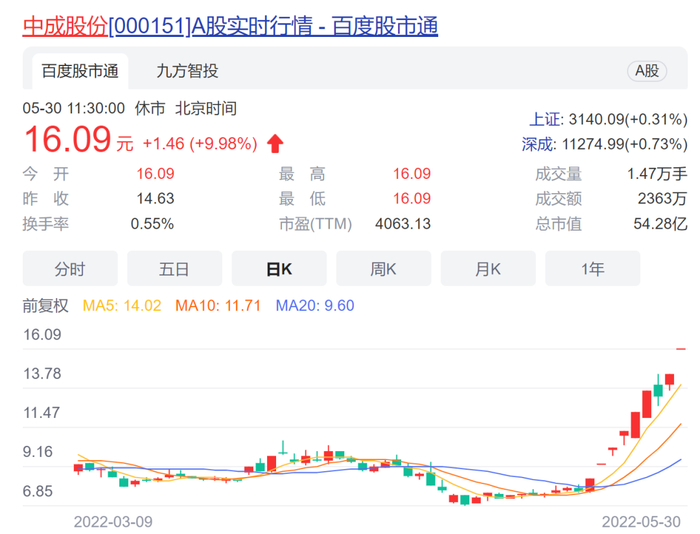The height and width of the screenshot is (534, 700).
Task: Select the 五日 chart view
Action: pyautogui.click(x=175, y=268)
